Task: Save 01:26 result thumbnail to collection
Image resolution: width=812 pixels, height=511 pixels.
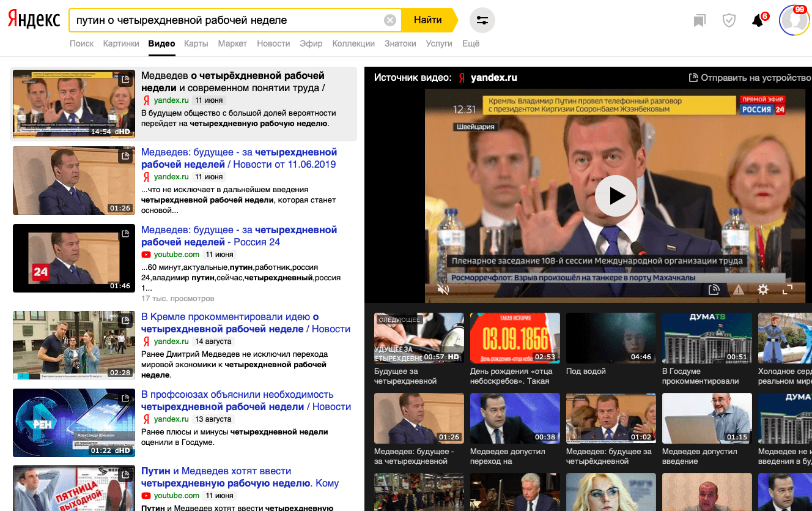Action: point(125,157)
